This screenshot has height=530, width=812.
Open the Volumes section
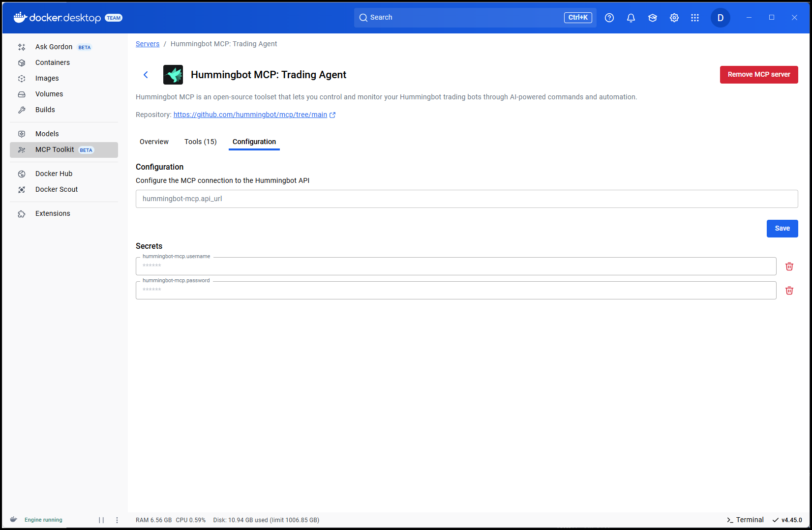click(49, 94)
